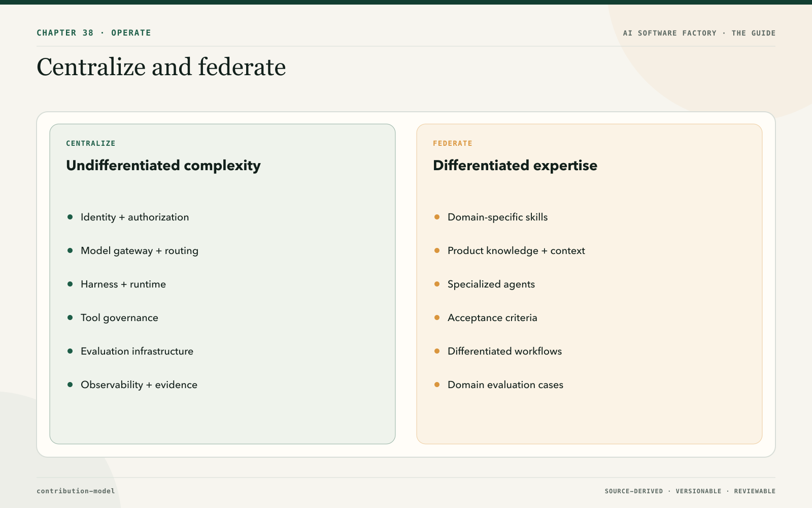Image resolution: width=812 pixels, height=508 pixels.
Task: Click 'Differentiated workflows' bullet
Action: [505, 351]
